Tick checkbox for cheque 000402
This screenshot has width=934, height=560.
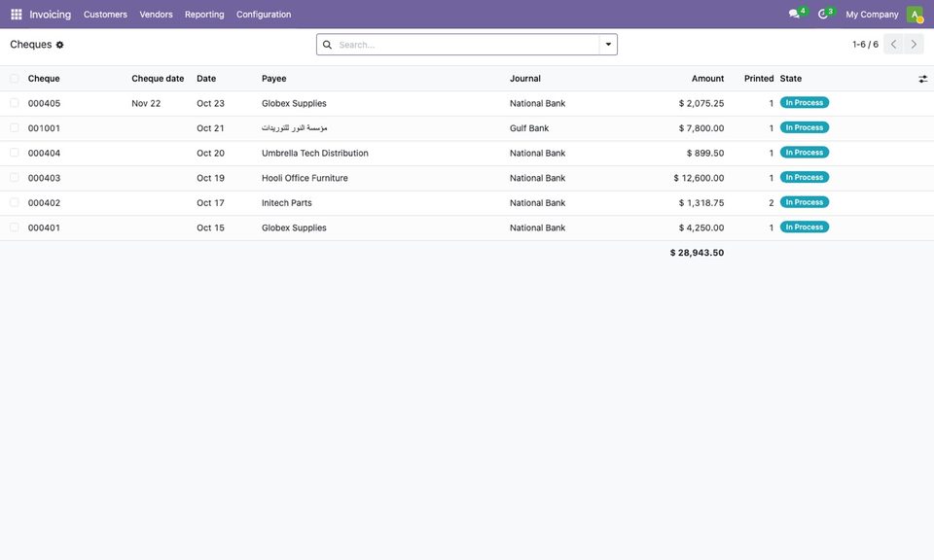point(15,202)
